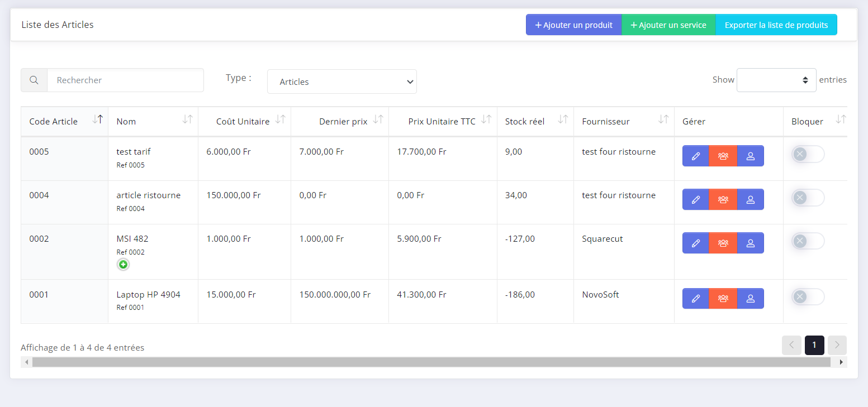Screen dimensions: 868x407
Task: Click the group icon for test tarif row
Action: pos(723,156)
